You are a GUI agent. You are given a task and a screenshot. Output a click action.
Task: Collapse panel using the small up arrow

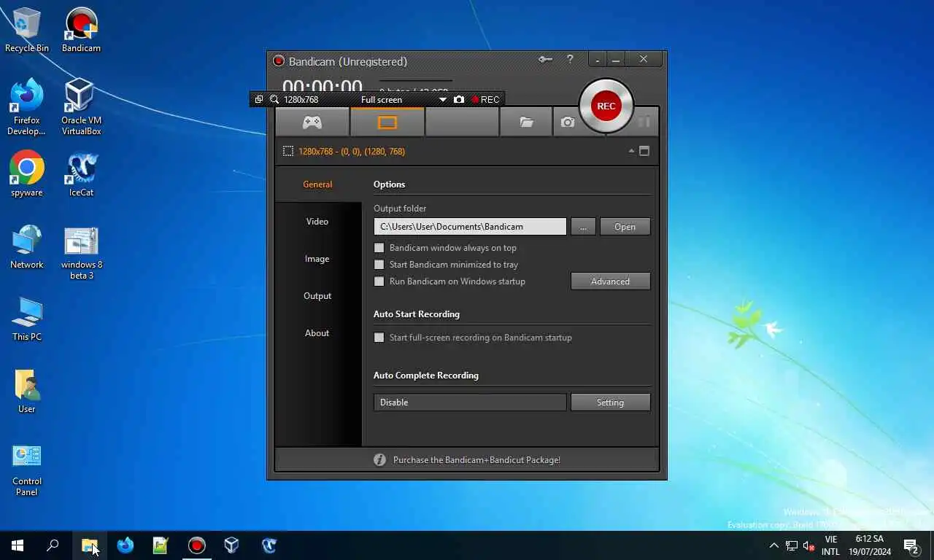631,151
